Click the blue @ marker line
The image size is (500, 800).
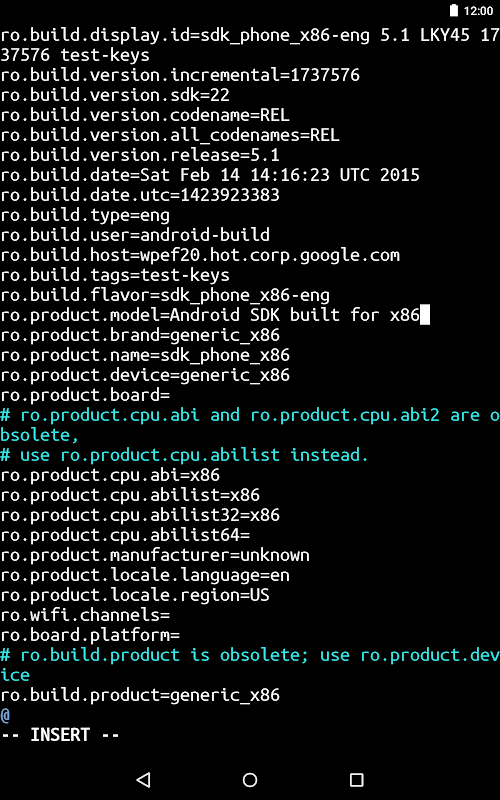coord(5,715)
